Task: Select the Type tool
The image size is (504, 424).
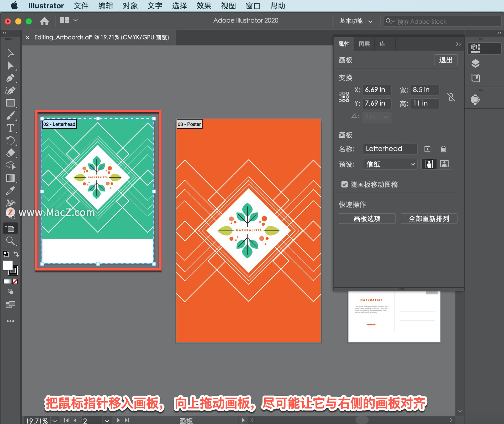Action: (x=10, y=128)
